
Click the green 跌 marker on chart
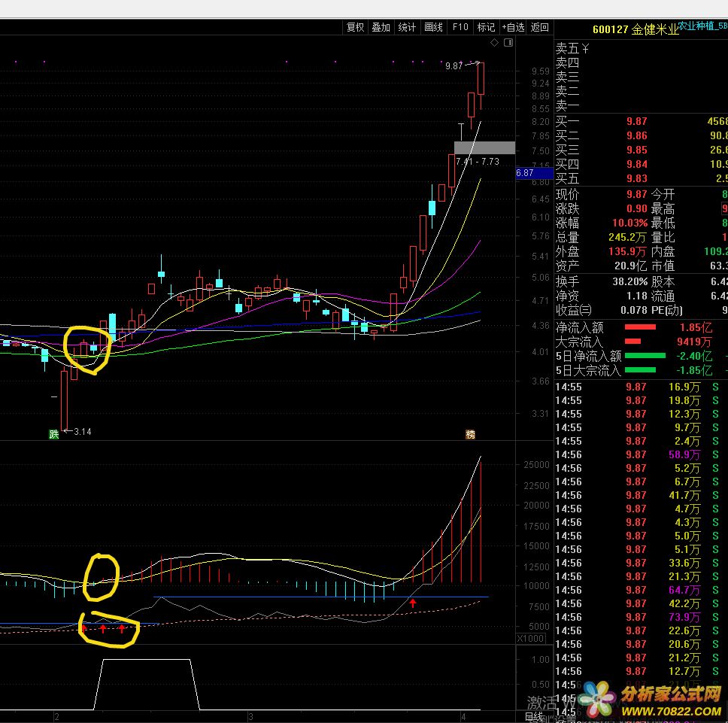pyautogui.click(x=53, y=434)
